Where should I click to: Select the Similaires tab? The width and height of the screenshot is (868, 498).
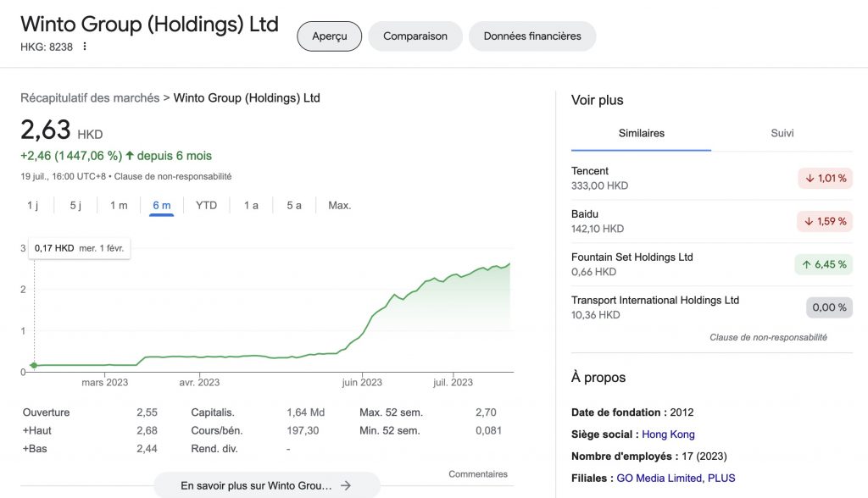click(x=641, y=133)
